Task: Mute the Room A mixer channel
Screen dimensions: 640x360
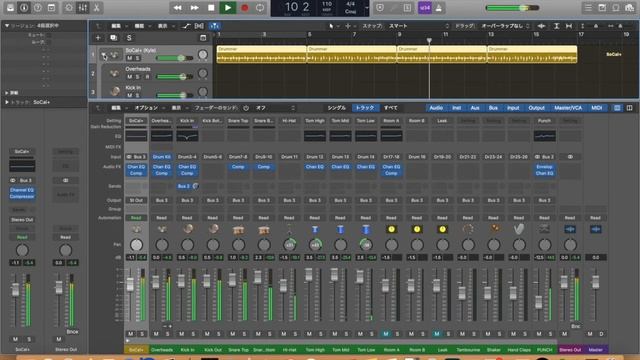Action: click(385, 334)
